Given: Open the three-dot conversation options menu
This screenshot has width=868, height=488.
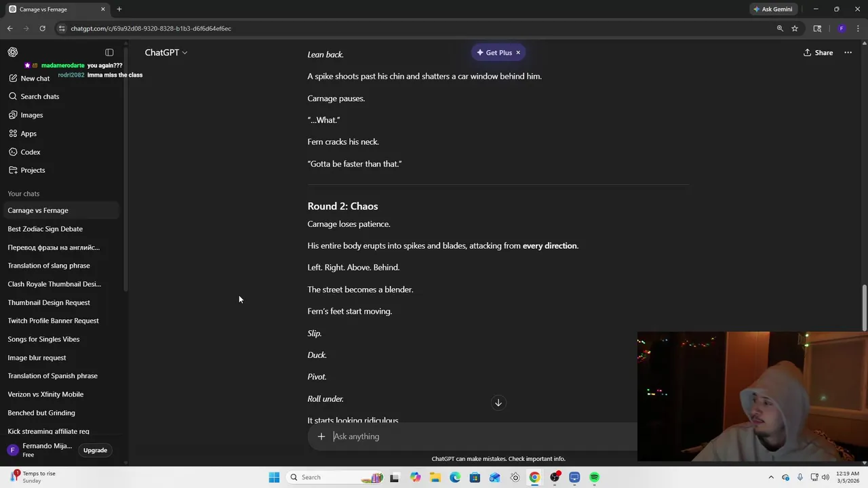Looking at the screenshot, I should [x=848, y=52].
